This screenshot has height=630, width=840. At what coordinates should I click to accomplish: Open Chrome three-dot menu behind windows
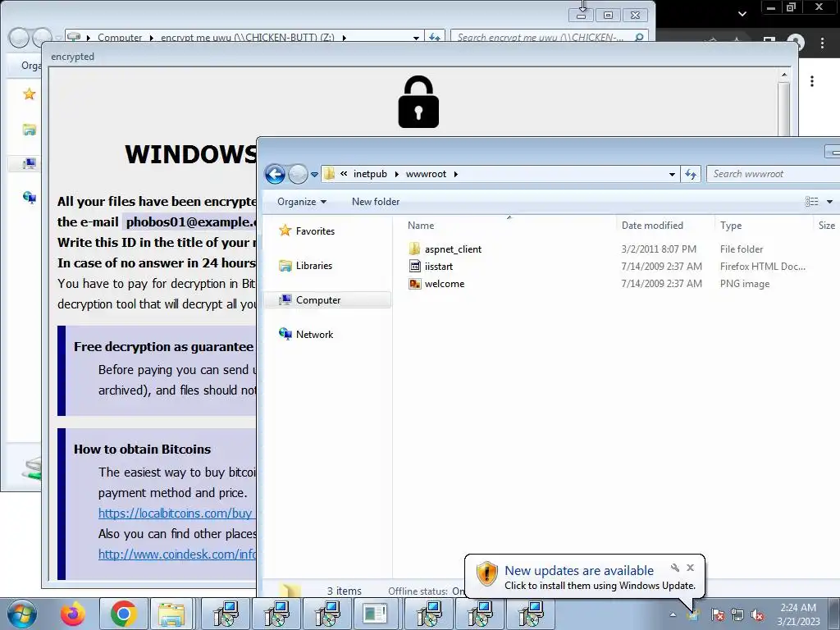click(822, 43)
